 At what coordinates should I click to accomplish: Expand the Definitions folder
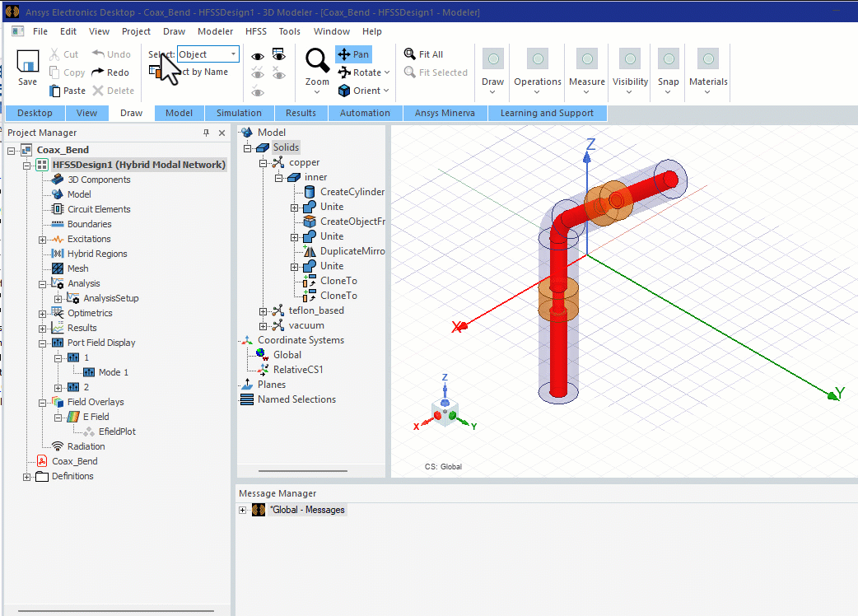pos(27,477)
